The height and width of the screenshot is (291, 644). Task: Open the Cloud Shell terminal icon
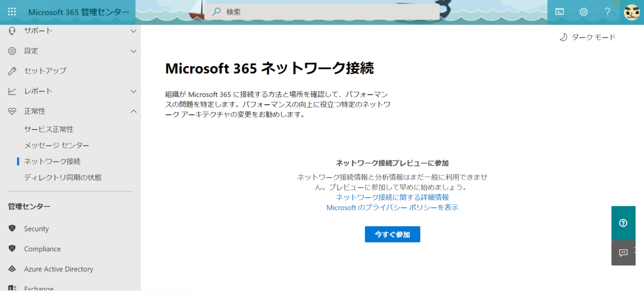click(x=559, y=12)
